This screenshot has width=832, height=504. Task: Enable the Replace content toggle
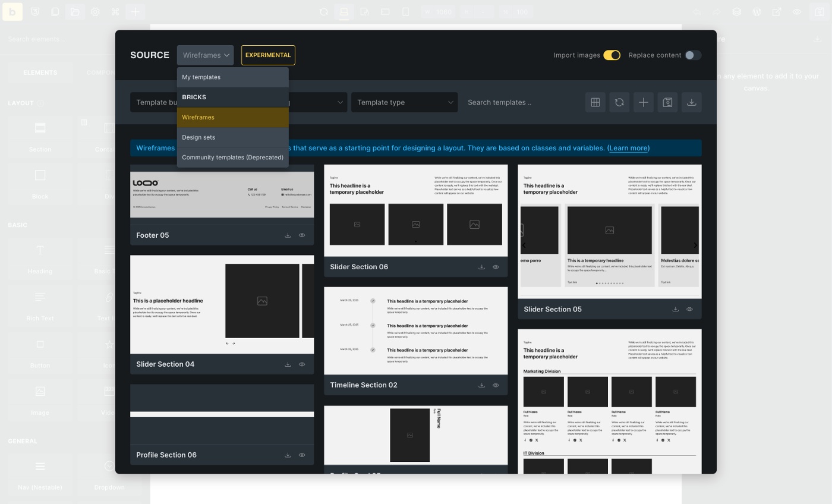click(x=693, y=55)
